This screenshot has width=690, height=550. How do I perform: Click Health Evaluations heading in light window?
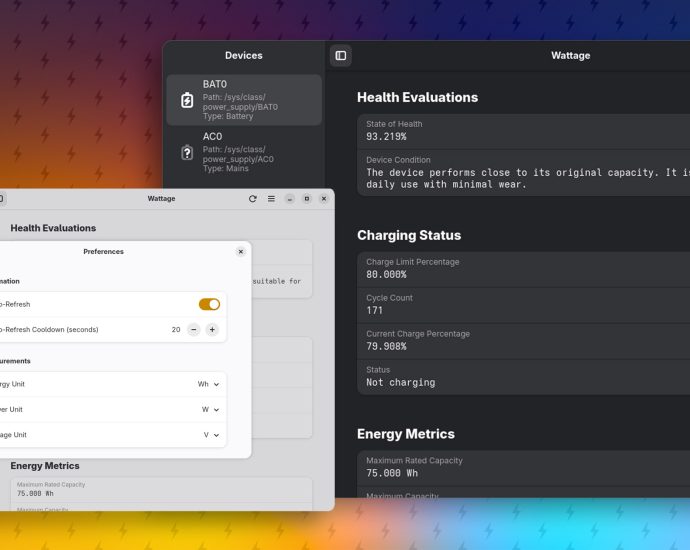(x=53, y=228)
